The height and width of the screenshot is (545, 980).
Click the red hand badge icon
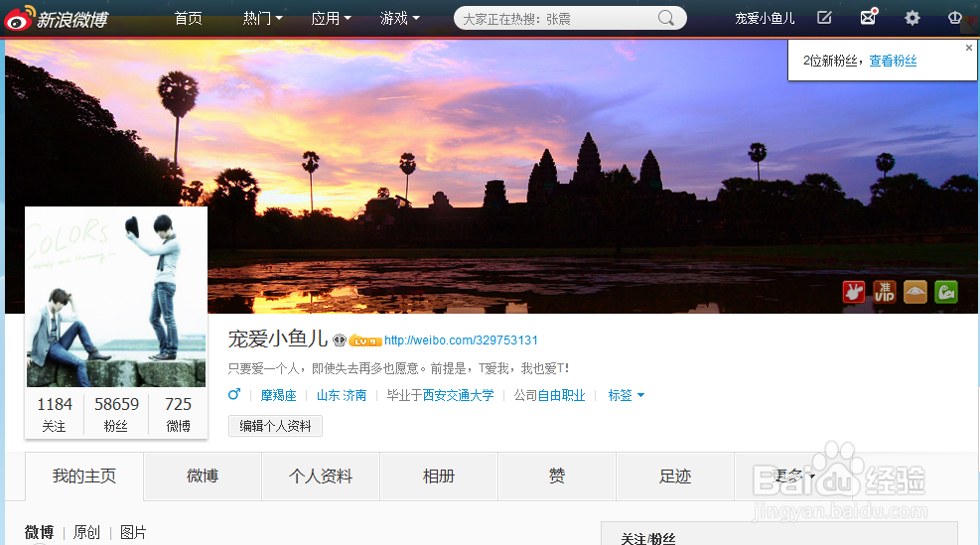(x=854, y=292)
